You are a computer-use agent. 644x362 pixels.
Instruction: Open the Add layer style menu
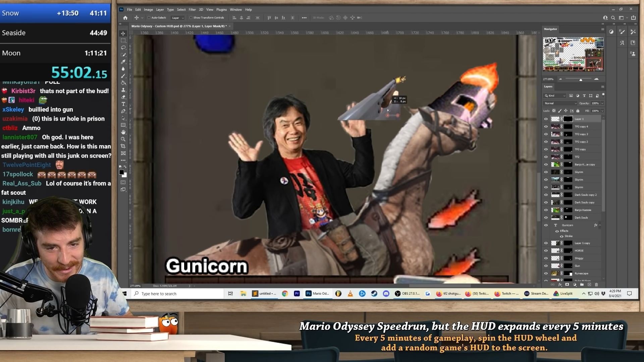click(560, 285)
